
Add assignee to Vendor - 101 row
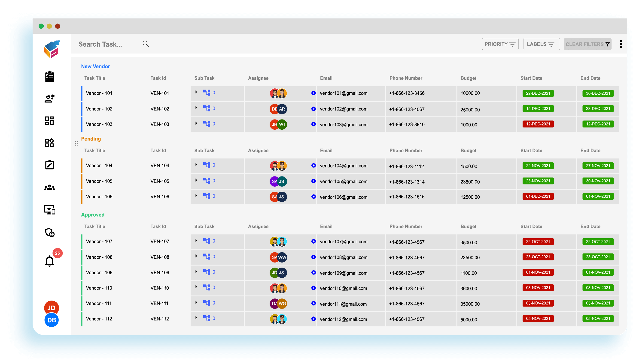coord(313,93)
